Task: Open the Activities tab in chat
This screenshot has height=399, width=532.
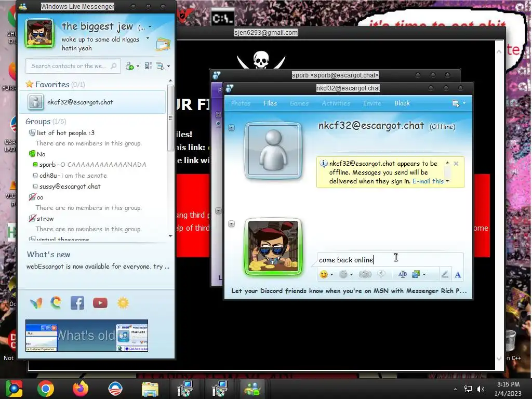Action: [x=336, y=103]
